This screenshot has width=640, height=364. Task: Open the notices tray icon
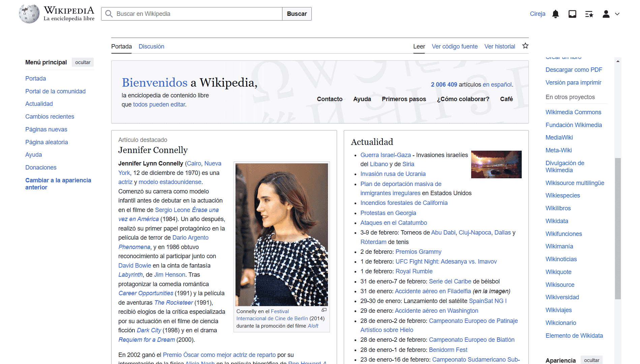(x=572, y=14)
